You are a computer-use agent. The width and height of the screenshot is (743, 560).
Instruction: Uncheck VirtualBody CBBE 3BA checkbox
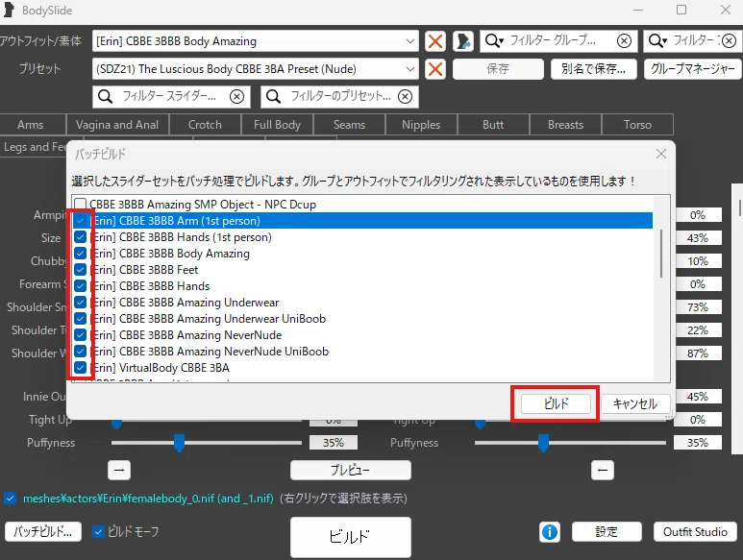coord(81,367)
